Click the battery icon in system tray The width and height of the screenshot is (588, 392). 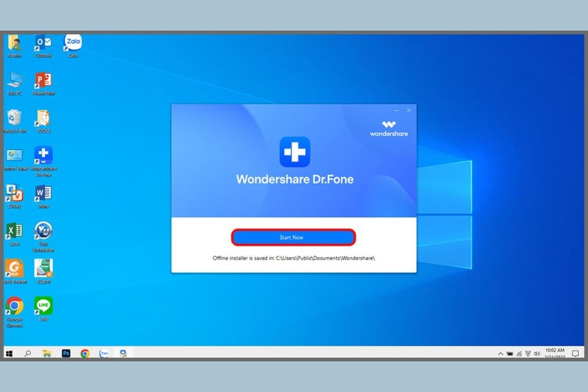[509, 353]
